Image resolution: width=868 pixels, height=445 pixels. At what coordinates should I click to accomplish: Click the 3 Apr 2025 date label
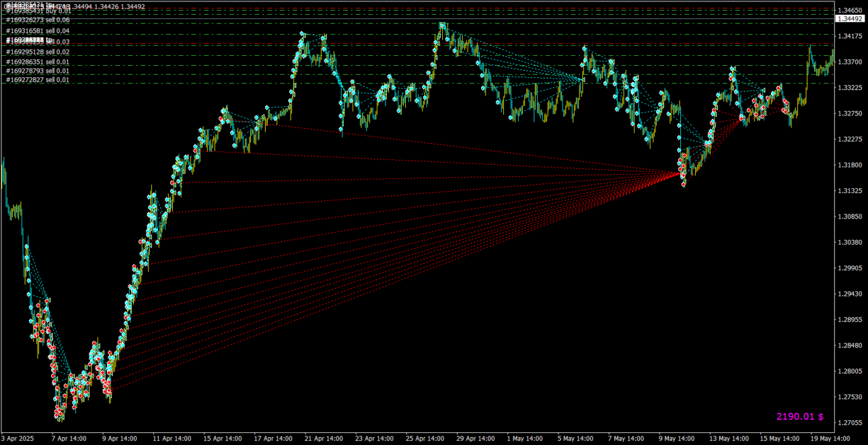click(x=17, y=439)
